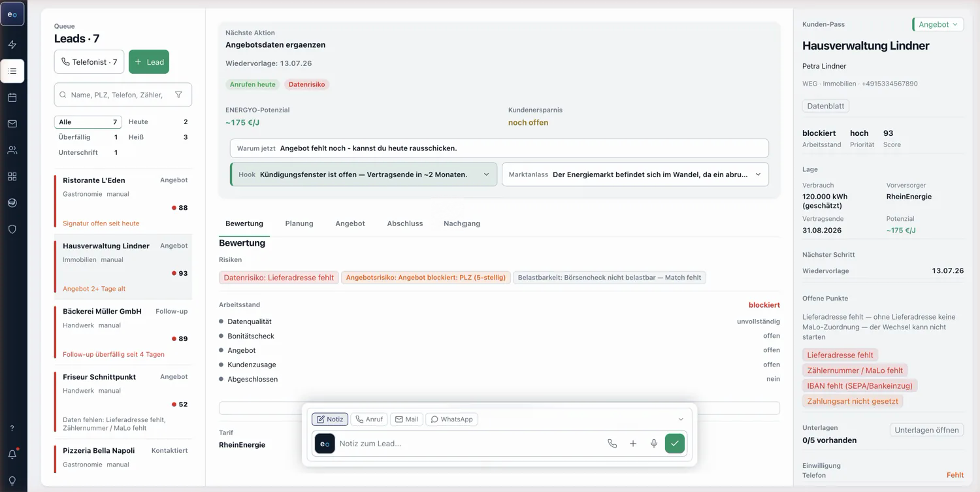Open the mail inbox icon in the sidebar
The height and width of the screenshot is (492, 980).
click(12, 123)
